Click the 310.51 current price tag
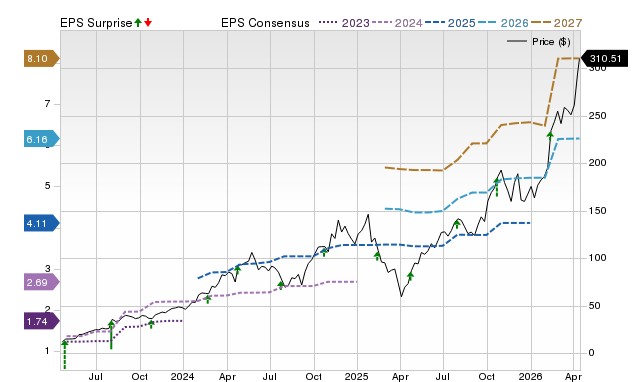 click(x=604, y=59)
